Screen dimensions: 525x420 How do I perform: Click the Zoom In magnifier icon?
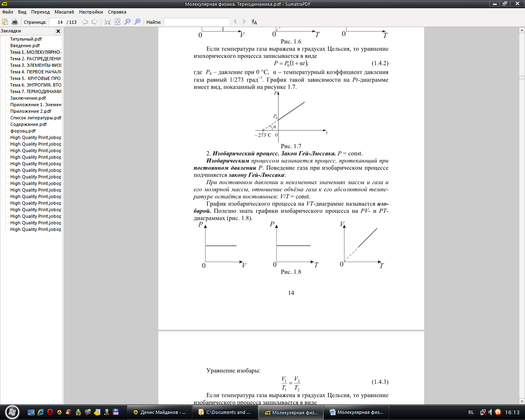coord(137,22)
